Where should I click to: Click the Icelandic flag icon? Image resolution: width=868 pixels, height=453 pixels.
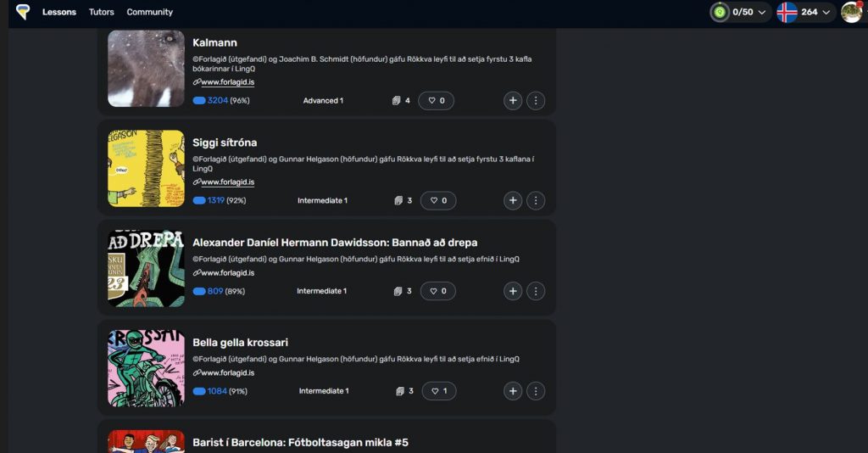point(787,12)
